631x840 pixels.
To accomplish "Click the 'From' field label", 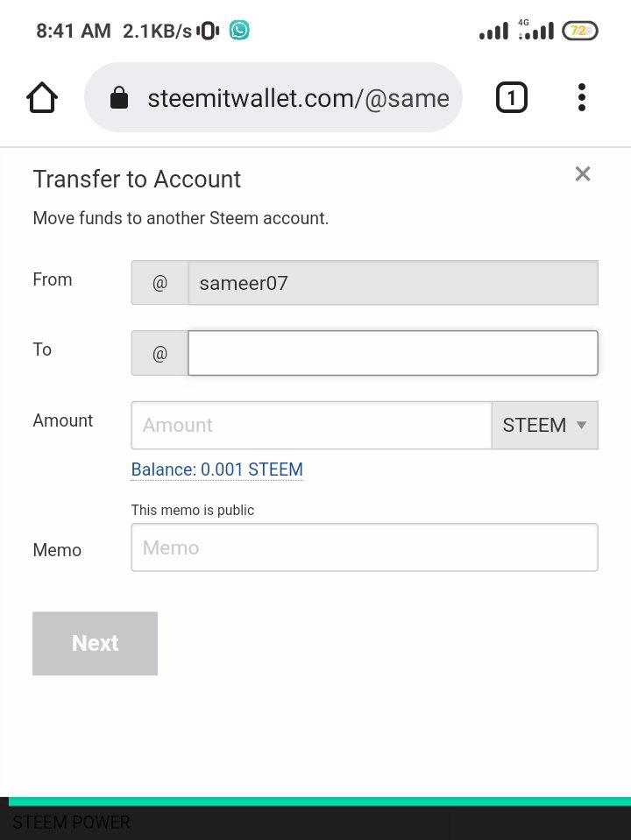I will 53,279.
